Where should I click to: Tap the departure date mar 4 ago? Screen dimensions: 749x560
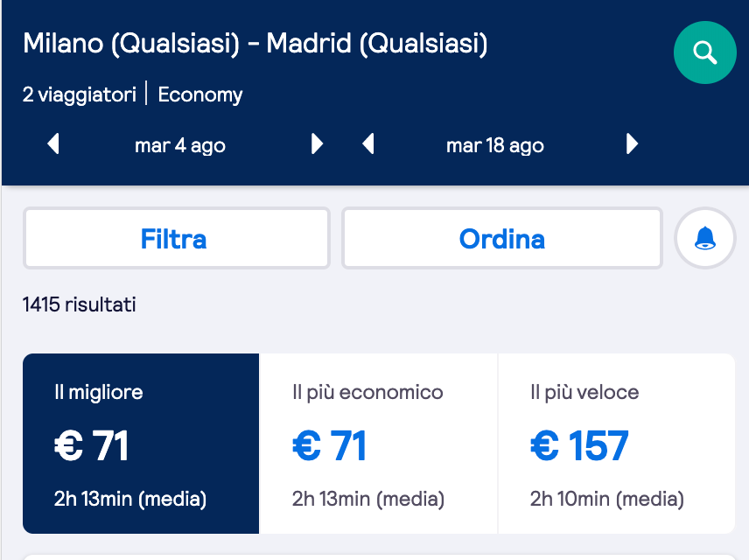pyautogui.click(x=180, y=145)
